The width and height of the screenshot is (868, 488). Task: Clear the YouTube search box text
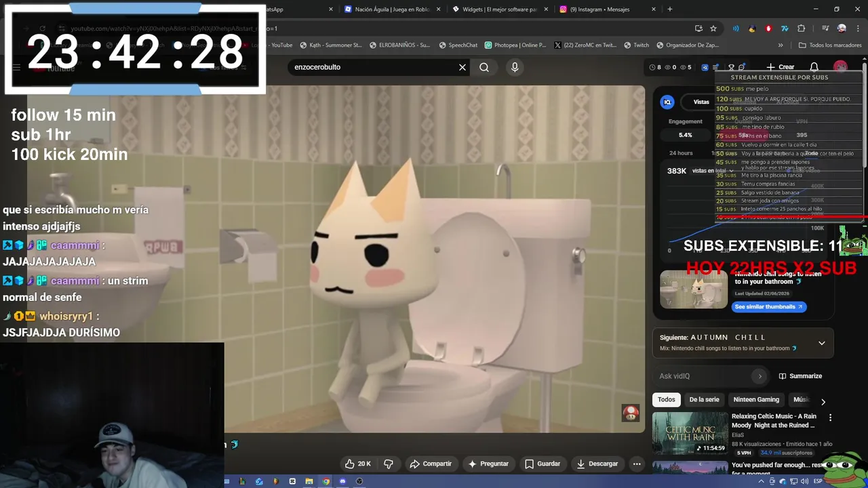click(462, 67)
